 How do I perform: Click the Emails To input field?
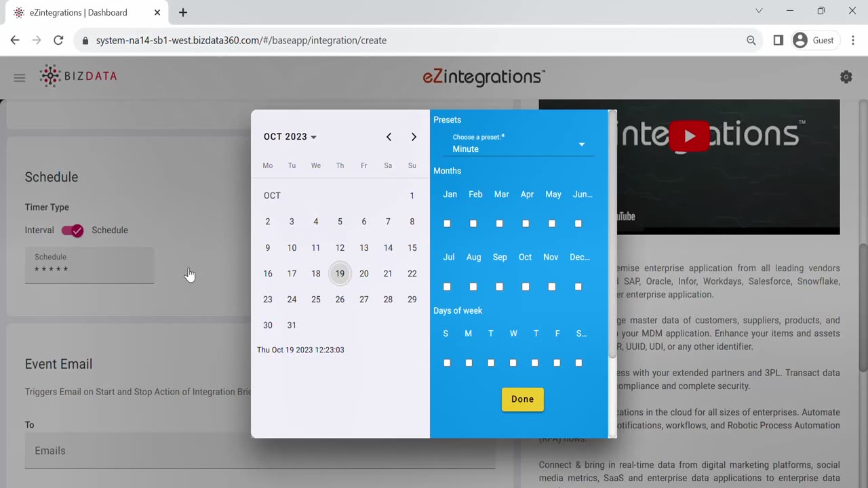click(260, 451)
